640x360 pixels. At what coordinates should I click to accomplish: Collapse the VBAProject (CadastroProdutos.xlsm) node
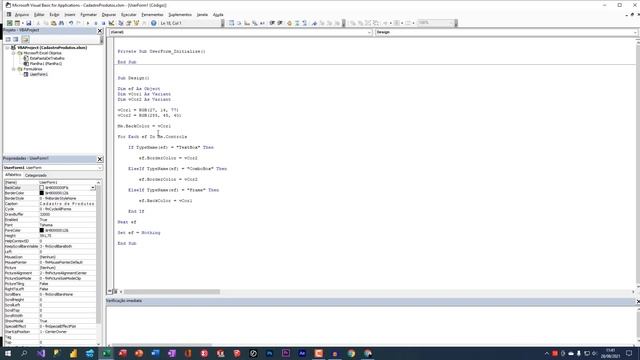coord(7,48)
